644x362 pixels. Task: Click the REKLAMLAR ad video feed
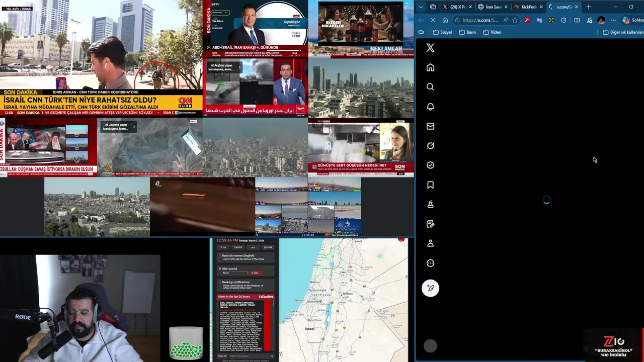(361, 29)
